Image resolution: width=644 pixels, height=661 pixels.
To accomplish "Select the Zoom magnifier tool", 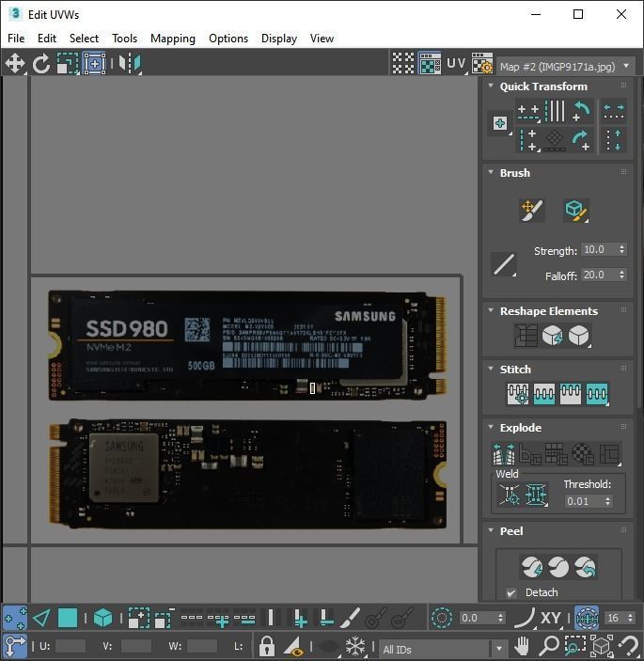I will pos(548,646).
